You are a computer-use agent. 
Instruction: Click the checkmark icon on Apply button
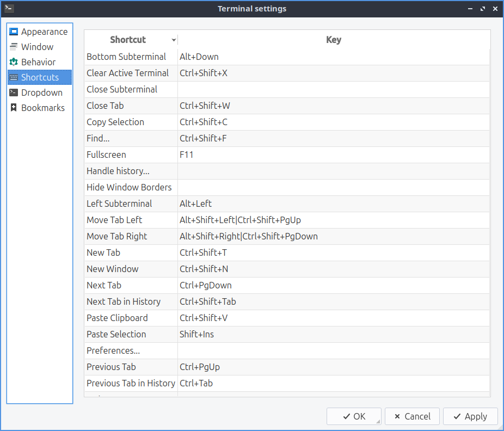click(x=456, y=416)
